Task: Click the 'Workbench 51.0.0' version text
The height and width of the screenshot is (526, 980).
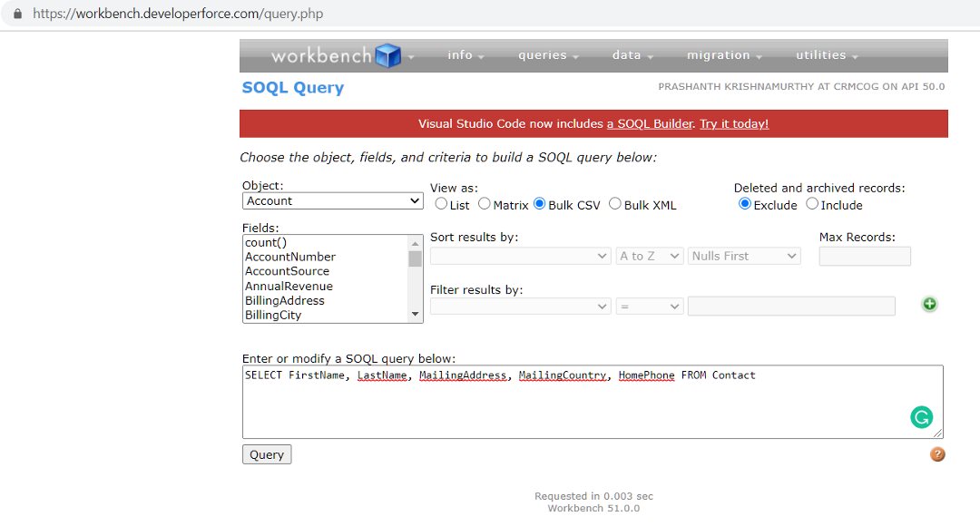Action: click(593, 508)
